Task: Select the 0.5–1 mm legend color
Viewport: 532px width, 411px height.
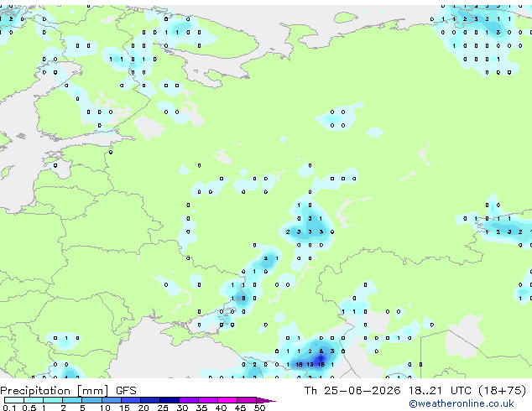Action: (34, 400)
